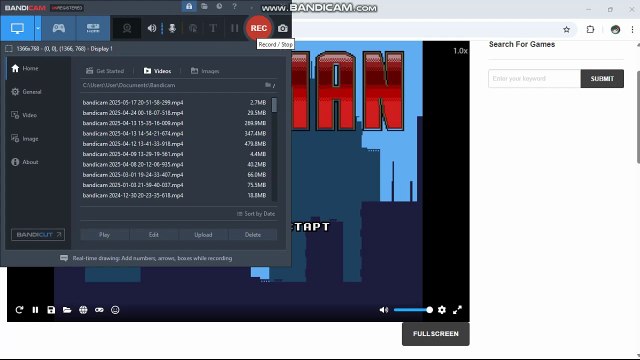Viewport: 640px width, 360px height.
Task: Pause the game emulator
Action: pyautogui.click(x=36, y=310)
